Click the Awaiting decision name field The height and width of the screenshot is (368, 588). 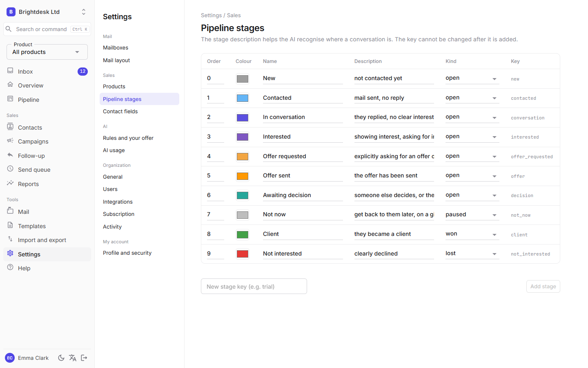point(303,195)
